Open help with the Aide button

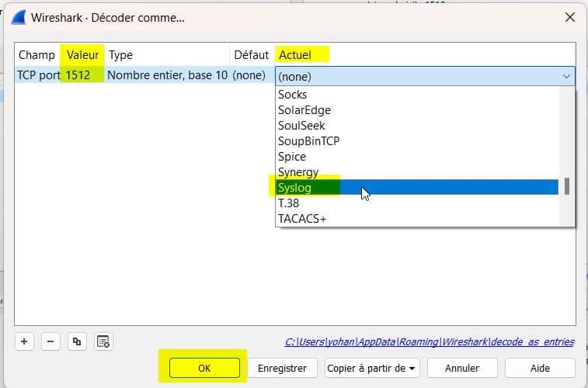click(x=540, y=368)
